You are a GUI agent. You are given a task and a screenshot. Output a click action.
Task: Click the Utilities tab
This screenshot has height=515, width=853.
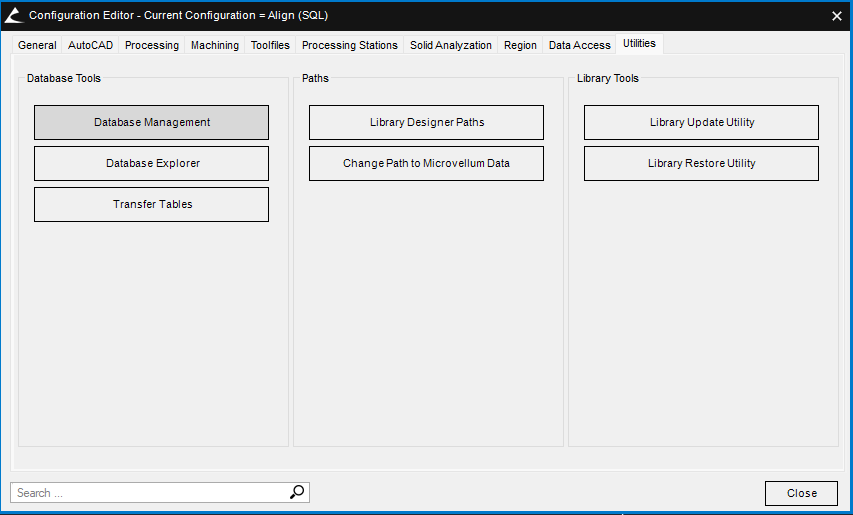pyautogui.click(x=639, y=44)
